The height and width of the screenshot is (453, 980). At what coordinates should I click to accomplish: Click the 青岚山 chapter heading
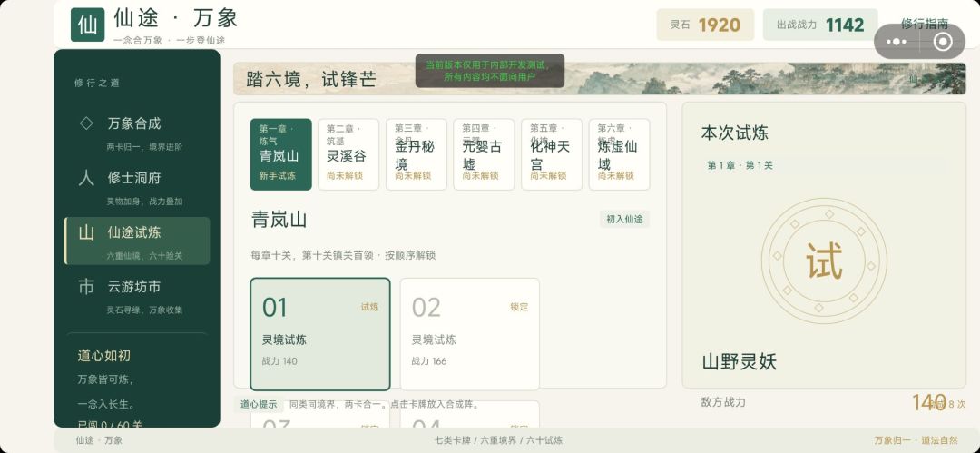279,220
